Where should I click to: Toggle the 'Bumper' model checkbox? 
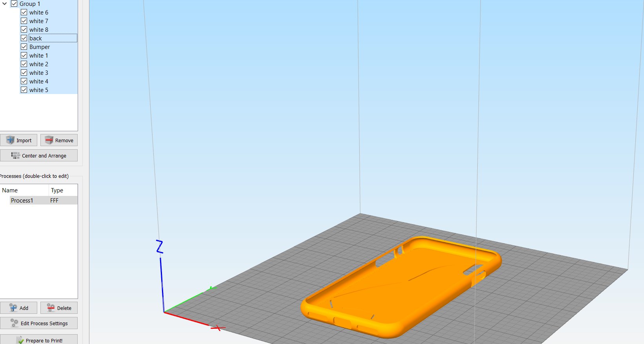24,47
